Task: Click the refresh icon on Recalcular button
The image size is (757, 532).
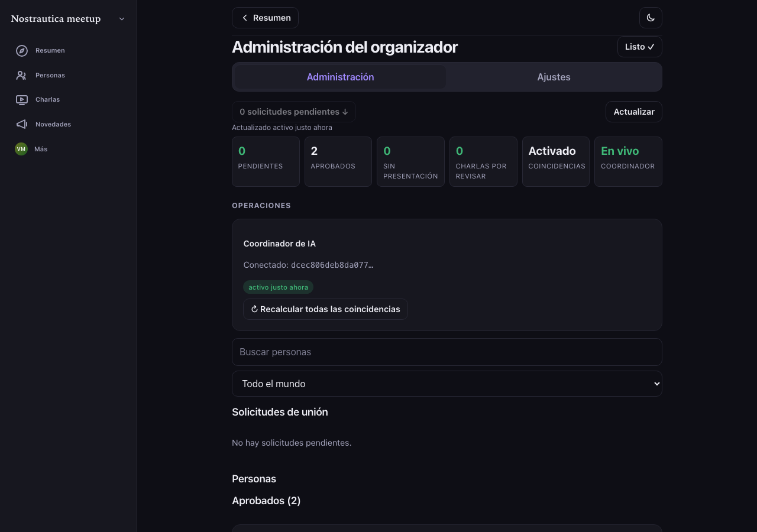Action: [x=254, y=309]
